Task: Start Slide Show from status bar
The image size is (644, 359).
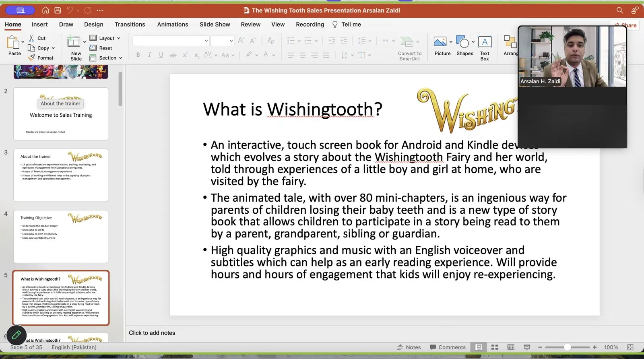Action: pyautogui.click(x=527, y=347)
